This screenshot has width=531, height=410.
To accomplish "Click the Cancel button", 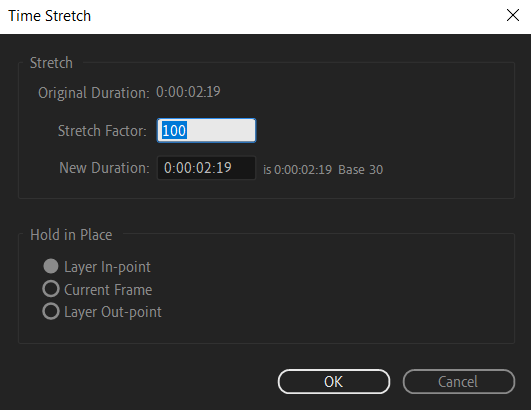I will [459, 382].
